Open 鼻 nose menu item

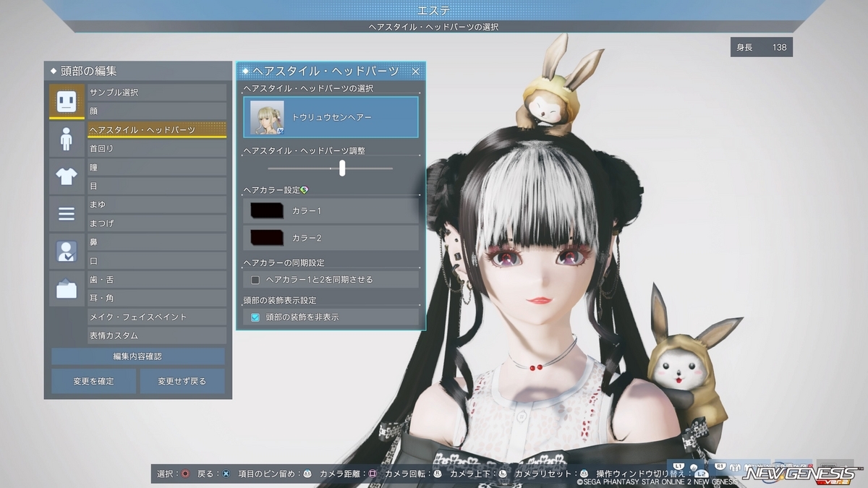[157, 242]
